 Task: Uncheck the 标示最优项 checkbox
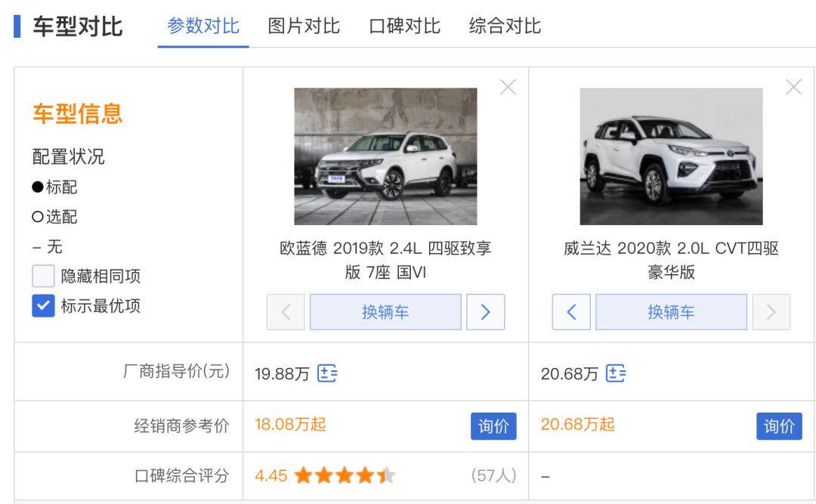coord(43,306)
